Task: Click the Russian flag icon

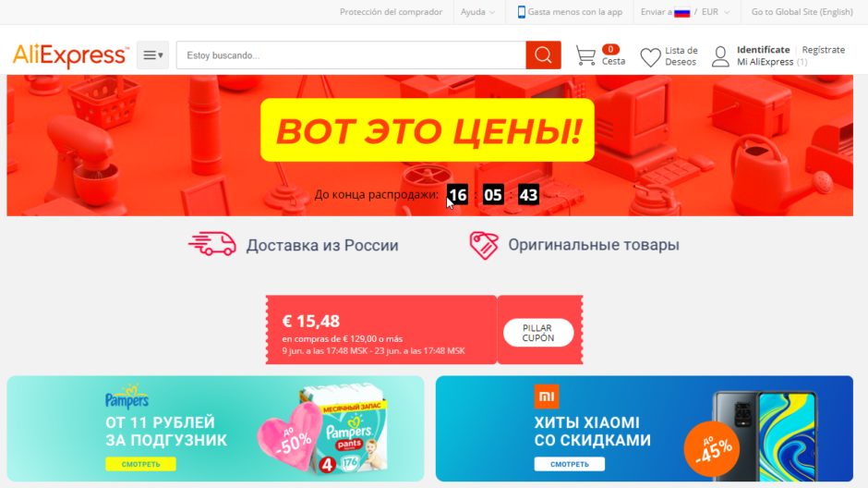Action: coord(681,12)
